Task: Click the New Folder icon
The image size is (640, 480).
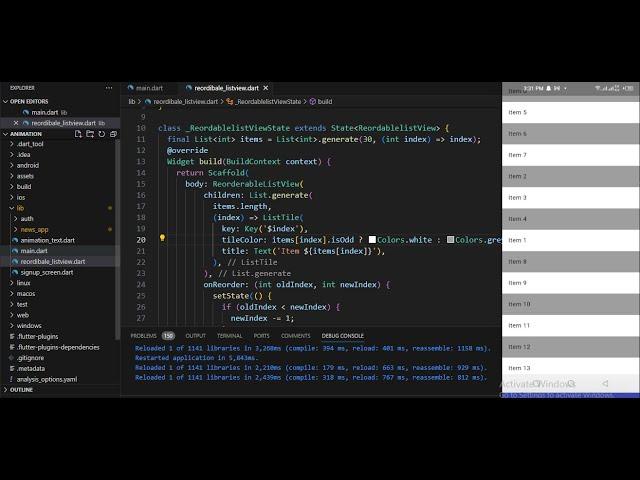Action: point(90,134)
